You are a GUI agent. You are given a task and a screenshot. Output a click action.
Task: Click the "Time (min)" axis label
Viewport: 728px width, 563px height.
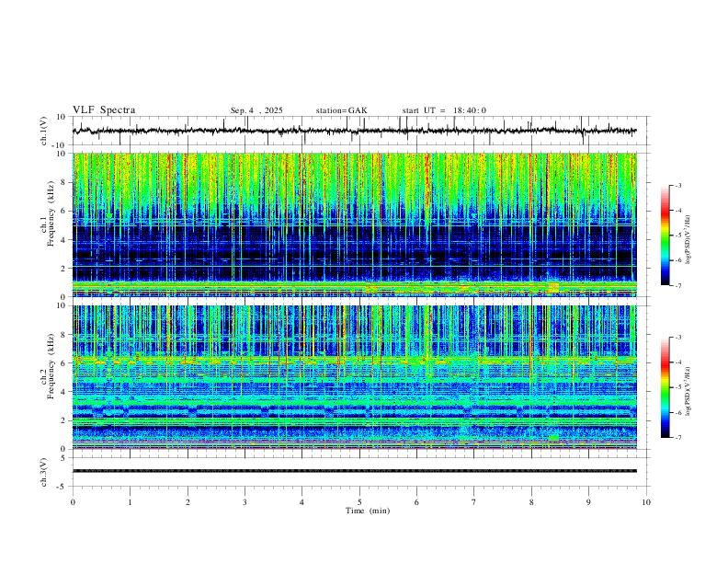(x=368, y=511)
